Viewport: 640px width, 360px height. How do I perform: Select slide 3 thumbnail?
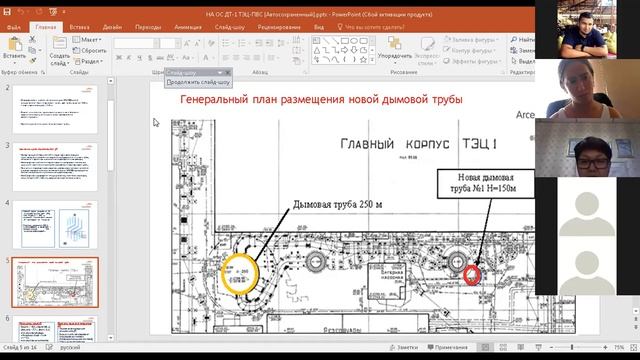click(55, 167)
